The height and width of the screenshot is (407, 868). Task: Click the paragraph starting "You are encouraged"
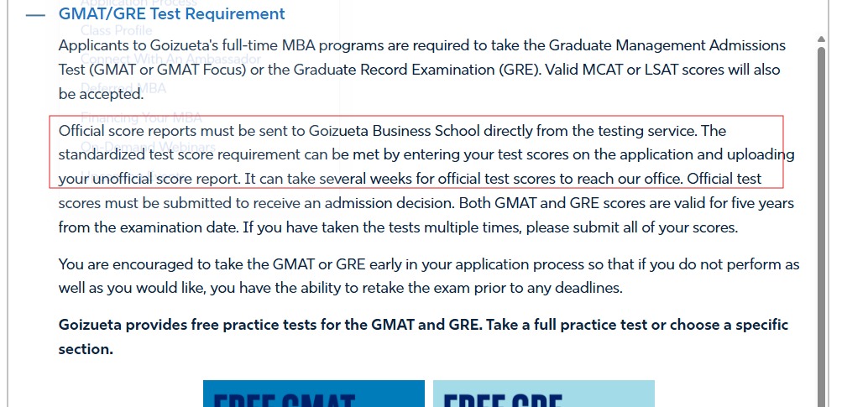tap(428, 276)
